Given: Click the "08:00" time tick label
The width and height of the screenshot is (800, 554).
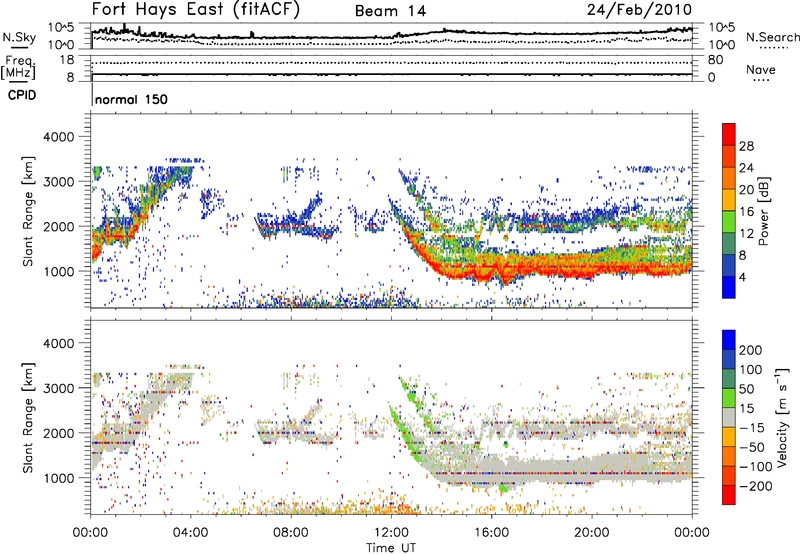Looking at the screenshot, I should pos(291,533).
